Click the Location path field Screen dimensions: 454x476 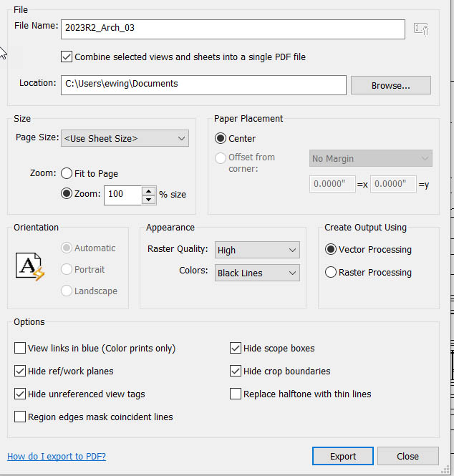pos(203,85)
